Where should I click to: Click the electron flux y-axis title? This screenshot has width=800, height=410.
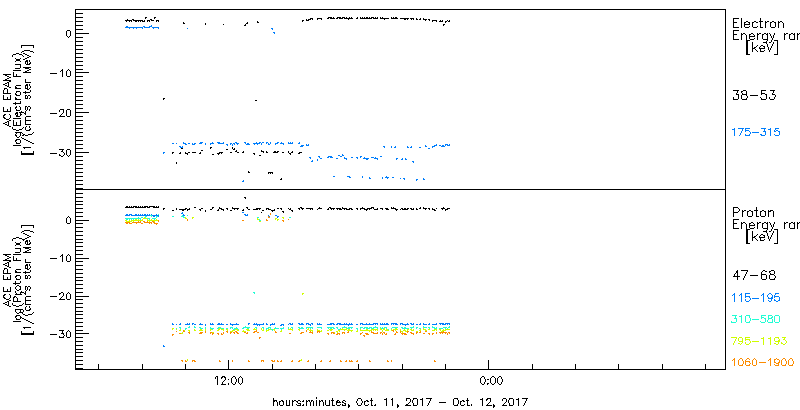coord(18,99)
